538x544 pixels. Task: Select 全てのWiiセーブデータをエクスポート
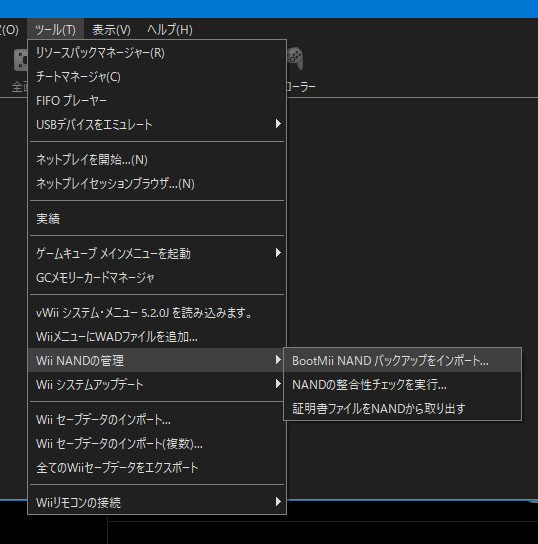coord(157,468)
